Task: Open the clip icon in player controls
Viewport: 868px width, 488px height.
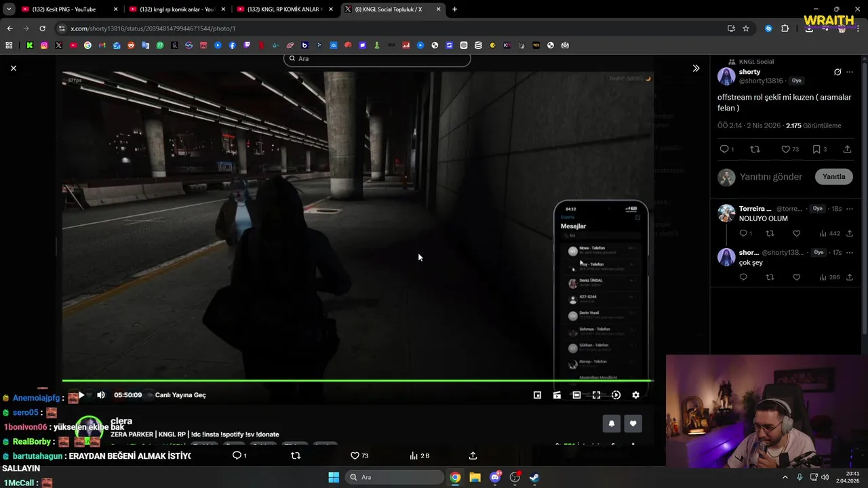Action: tap(557, 395)
